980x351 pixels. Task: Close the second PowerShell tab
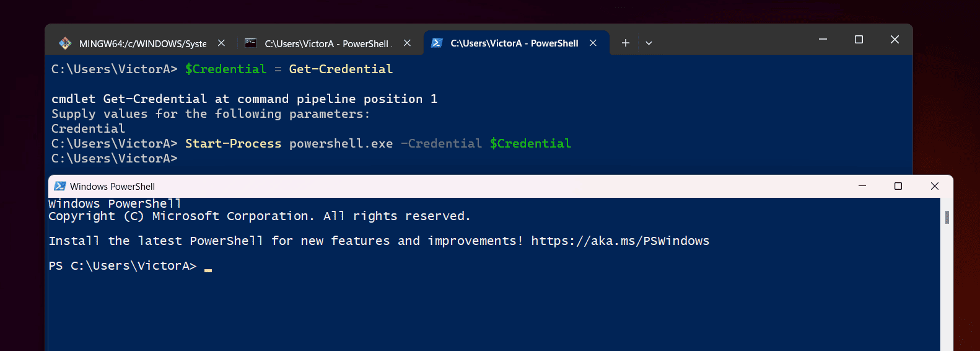(407, 43)
